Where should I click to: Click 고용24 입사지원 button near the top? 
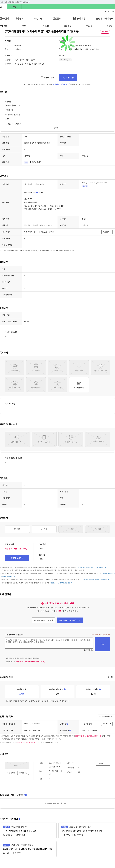68,77
